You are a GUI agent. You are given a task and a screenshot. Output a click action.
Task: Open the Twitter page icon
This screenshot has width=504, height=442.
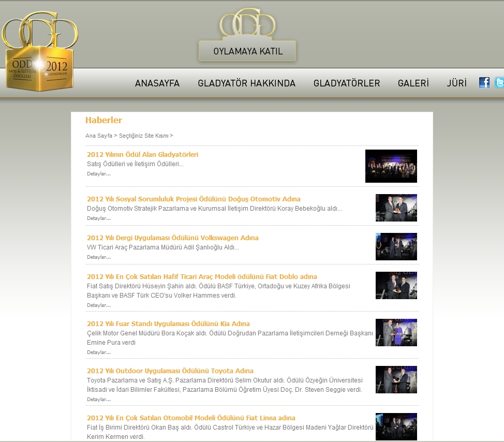(x=499, y=83)
